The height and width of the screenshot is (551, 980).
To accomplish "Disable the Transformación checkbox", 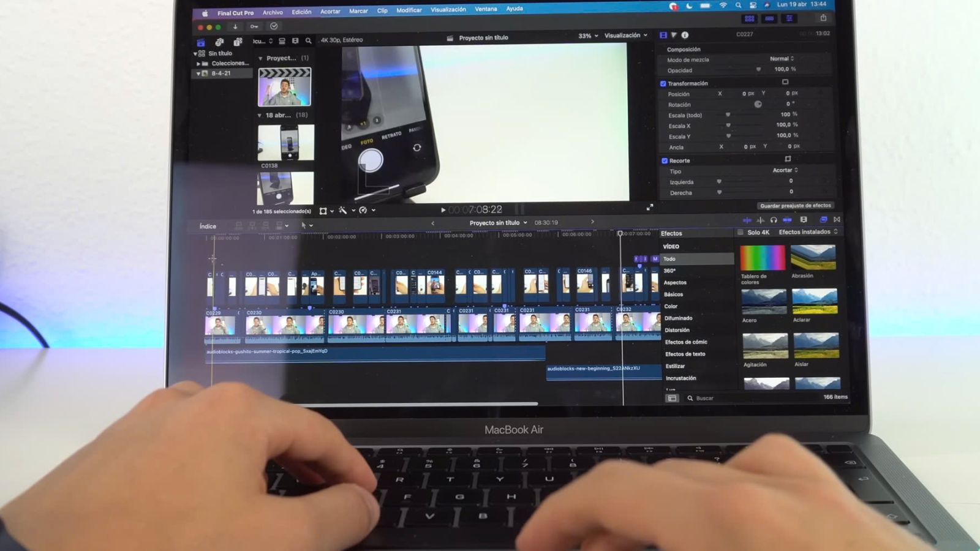I will pyautogui.click(x=663, y=84).
